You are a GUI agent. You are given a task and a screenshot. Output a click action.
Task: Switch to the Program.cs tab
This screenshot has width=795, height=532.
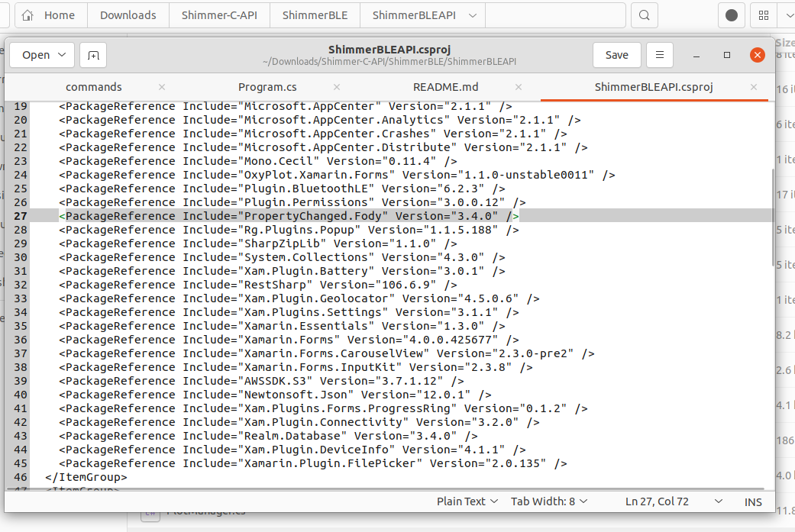pyautogui.click(x=267, y=87)
